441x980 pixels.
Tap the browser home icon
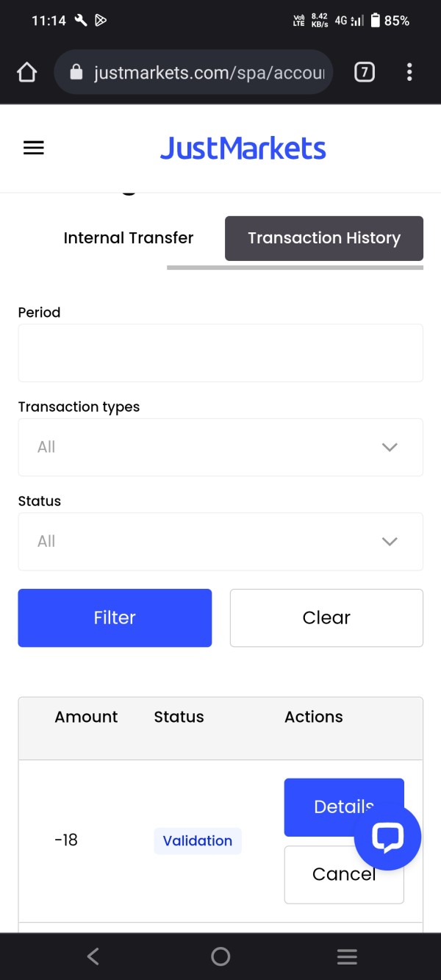26,72
